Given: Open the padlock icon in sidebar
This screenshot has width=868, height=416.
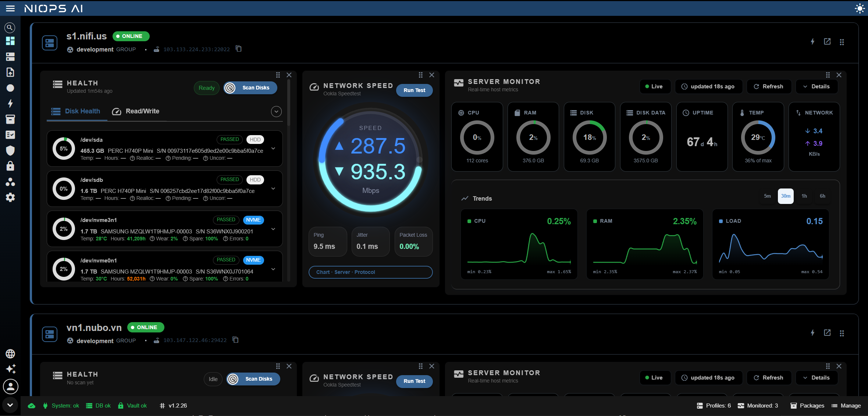Looking at the screenshot, I should (10, 166).
